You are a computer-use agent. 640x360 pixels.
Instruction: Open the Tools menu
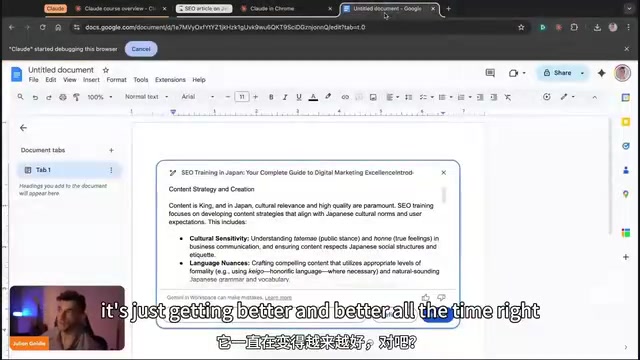click(x=141, y=80)
